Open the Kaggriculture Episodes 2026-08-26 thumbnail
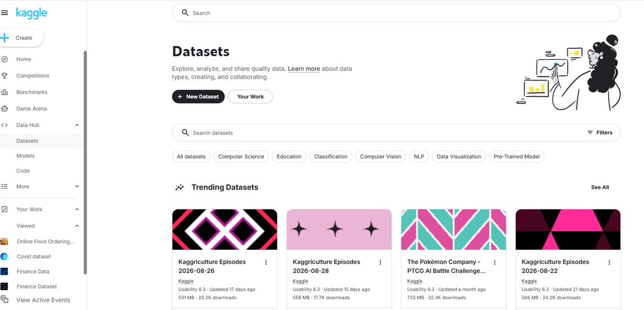644x310 pixels. (225, 229)
